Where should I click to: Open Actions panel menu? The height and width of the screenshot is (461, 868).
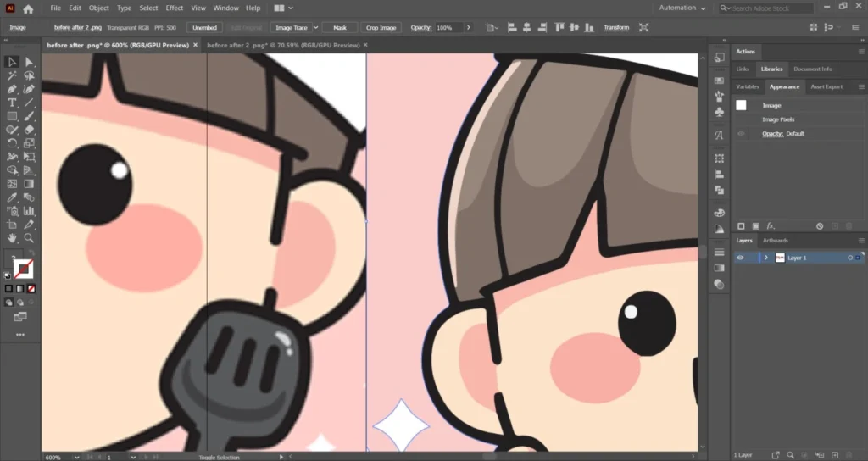861,52
